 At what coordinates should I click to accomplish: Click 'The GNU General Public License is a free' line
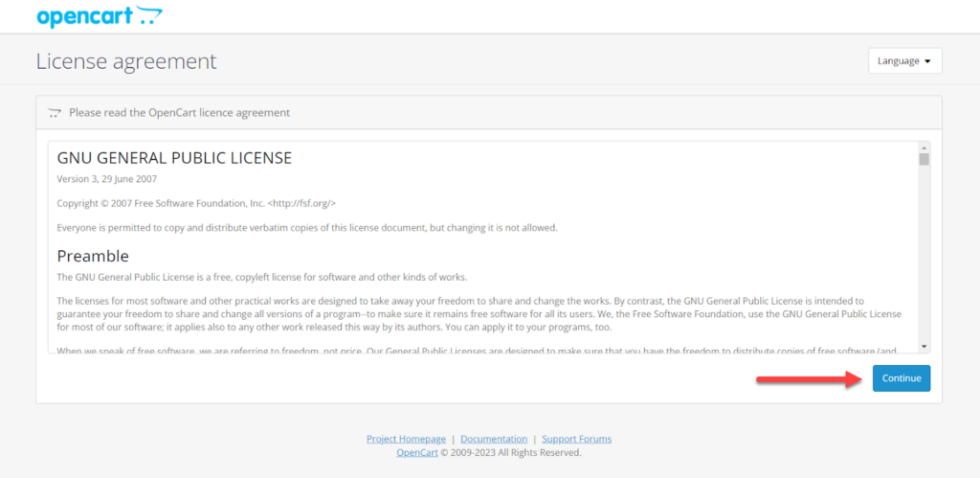point(262,277)
